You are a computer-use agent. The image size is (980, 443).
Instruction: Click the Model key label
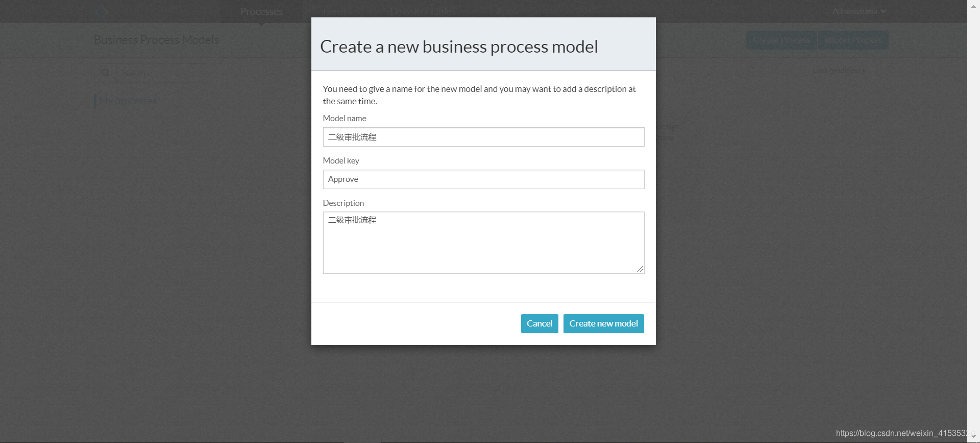click(x=341, y=160)
